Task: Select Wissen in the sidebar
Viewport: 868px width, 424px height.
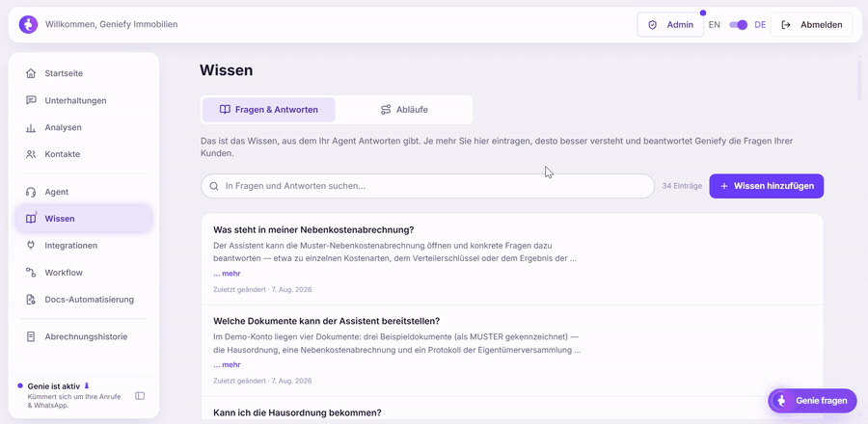Action: (x=84, y=219)
